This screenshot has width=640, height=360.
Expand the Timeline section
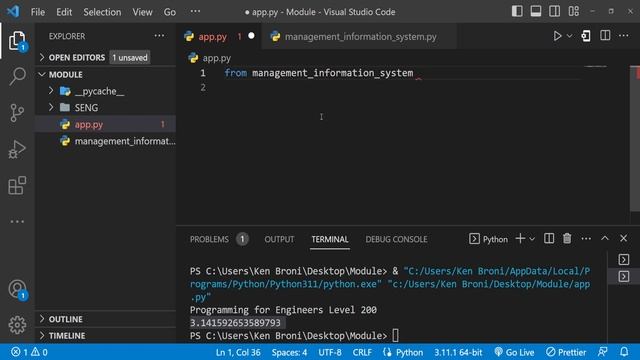pyautogui.click(x=105, y=336)
